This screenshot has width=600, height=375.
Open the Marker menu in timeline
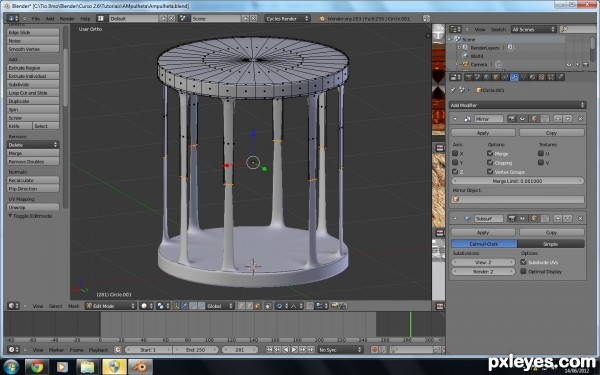coord(56,350)
